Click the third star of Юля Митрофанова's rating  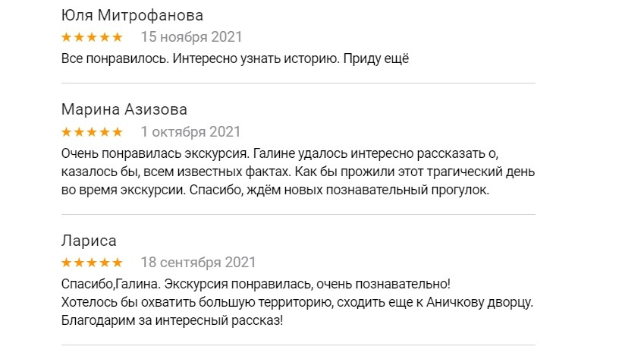92,37
